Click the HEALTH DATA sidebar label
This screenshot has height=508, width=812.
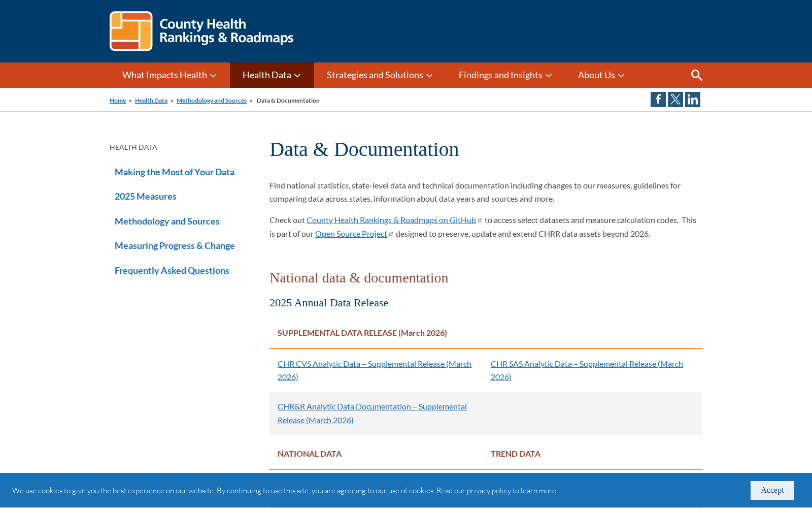click(x=133, y=147)
